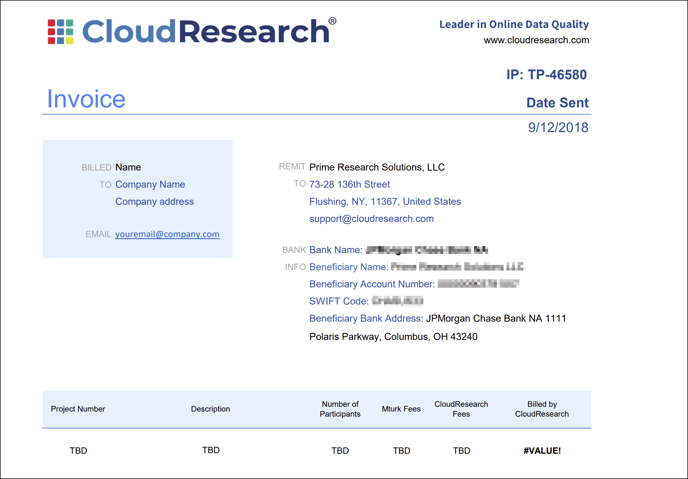Viewport: 688px width, 479px height.
Task: Click the Beneficiary Account Number label
Action: pos(372,284)
